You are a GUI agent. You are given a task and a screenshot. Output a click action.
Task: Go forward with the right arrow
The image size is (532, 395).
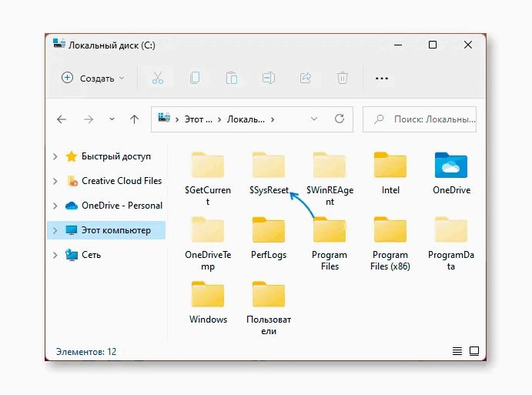point(89,119)
